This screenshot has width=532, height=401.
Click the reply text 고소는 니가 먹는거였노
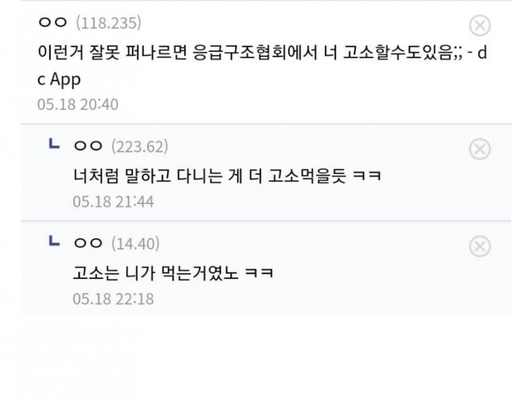tap(173, 273)
